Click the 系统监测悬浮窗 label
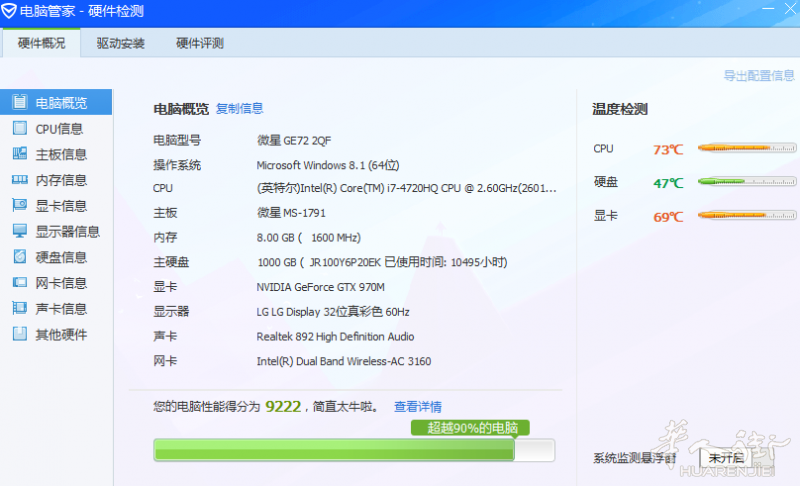Image resolution: width=800 pixels, height=486 pixels. (634, 458)
